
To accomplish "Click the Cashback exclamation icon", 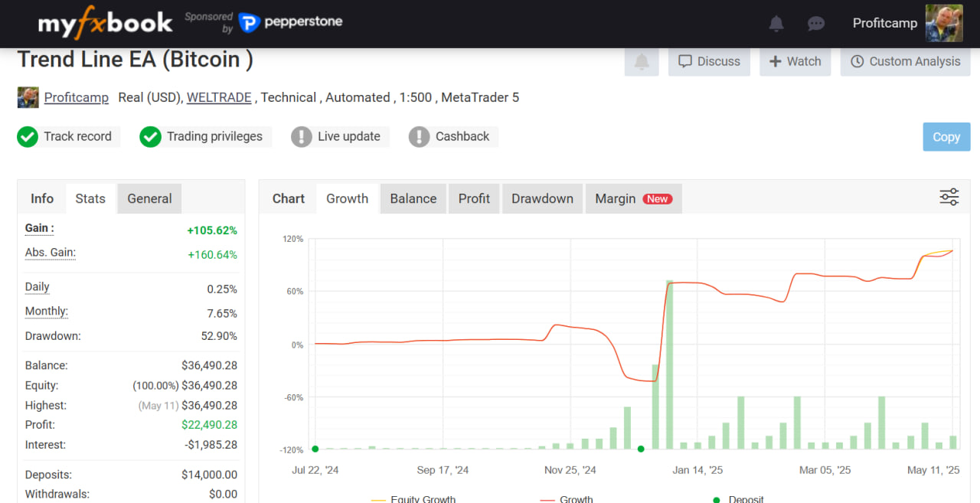I will point(420,137).
